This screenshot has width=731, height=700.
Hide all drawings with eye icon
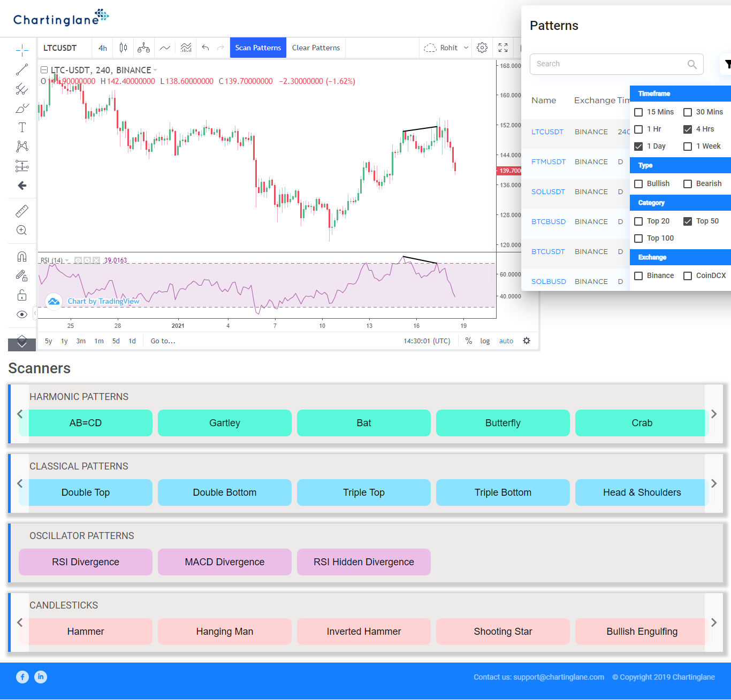[22, 314]
